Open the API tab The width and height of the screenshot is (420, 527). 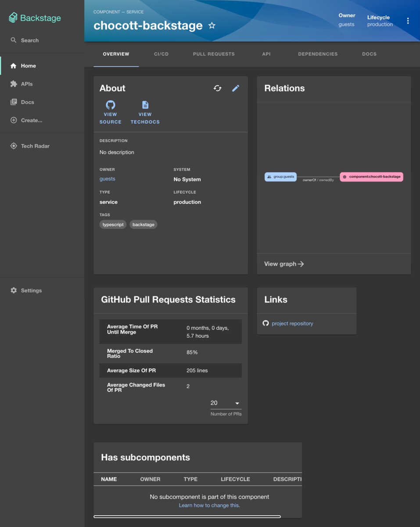point(266,54)
